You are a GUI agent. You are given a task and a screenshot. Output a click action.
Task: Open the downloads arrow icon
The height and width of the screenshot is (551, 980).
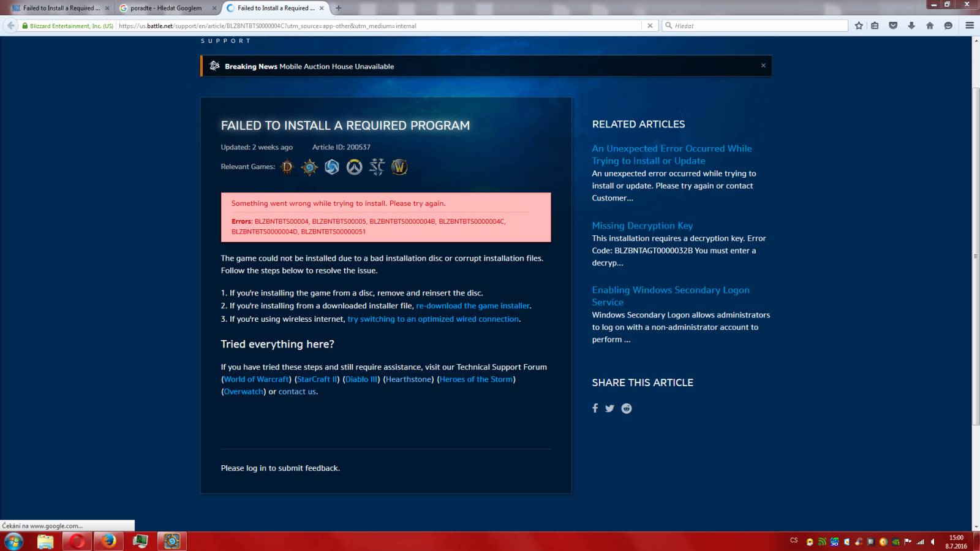[x=911, y=26]
